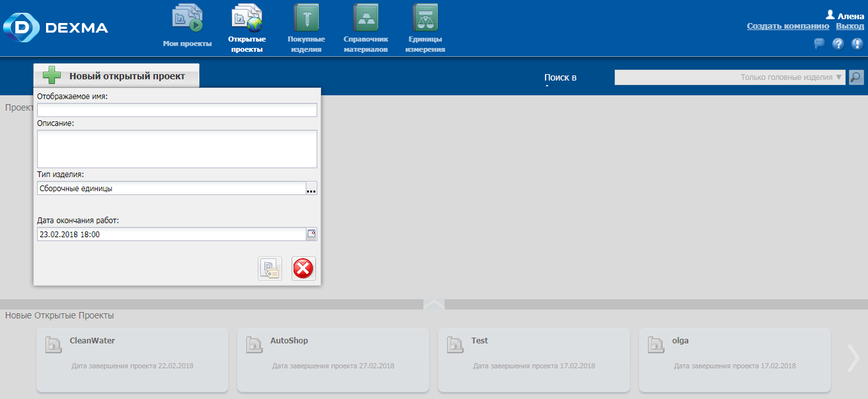Click the Справочник материалов menu label

click(x=366, y=44)
